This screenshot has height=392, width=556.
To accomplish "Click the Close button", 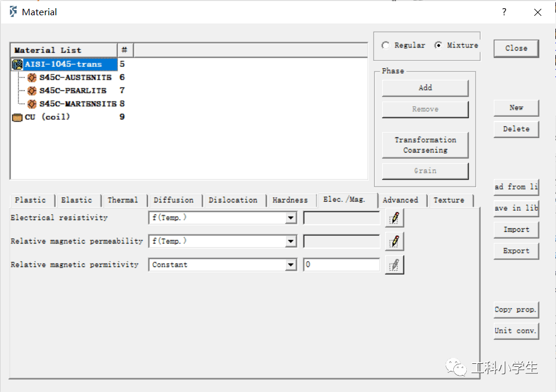I will pos(516,49).
